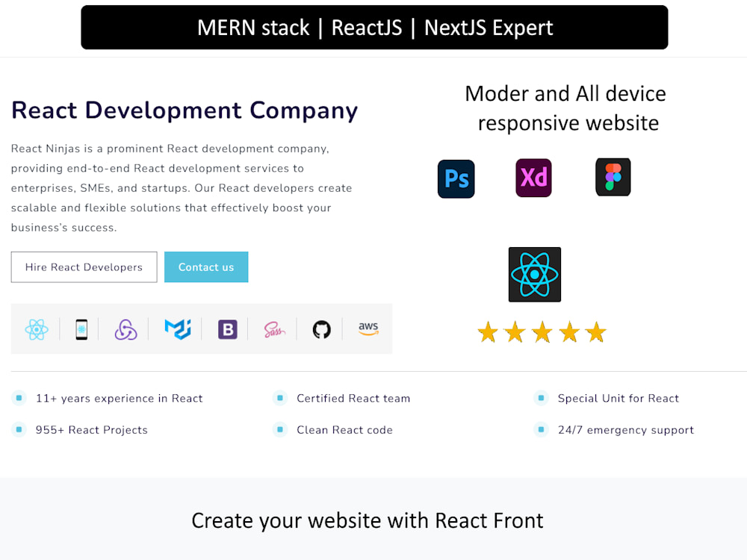
Task: Click 'Clean React code' text
Action: (345, 430)
